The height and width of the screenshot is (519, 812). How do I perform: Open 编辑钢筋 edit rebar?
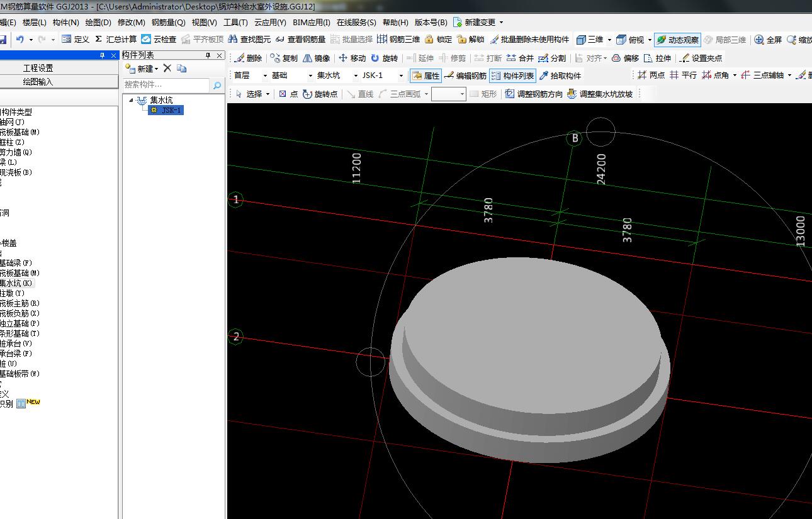tap(465, 75)
